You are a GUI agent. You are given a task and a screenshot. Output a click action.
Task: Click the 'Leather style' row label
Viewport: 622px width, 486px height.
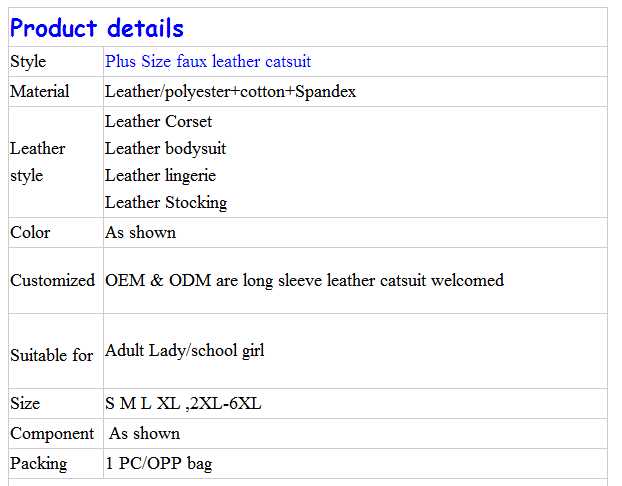38,162
